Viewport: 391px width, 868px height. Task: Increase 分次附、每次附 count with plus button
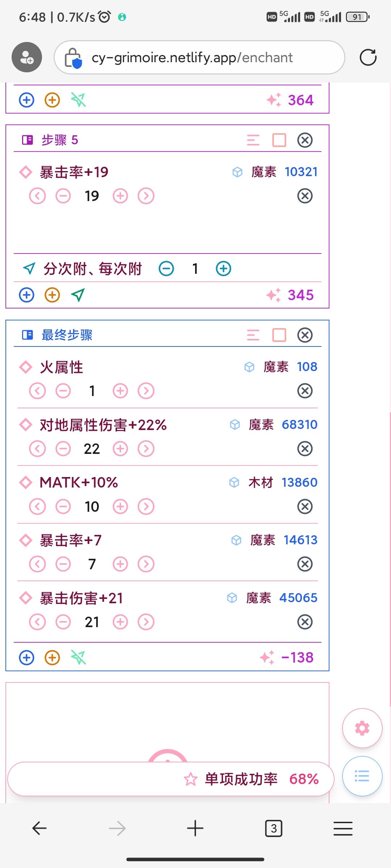[223, 269]
